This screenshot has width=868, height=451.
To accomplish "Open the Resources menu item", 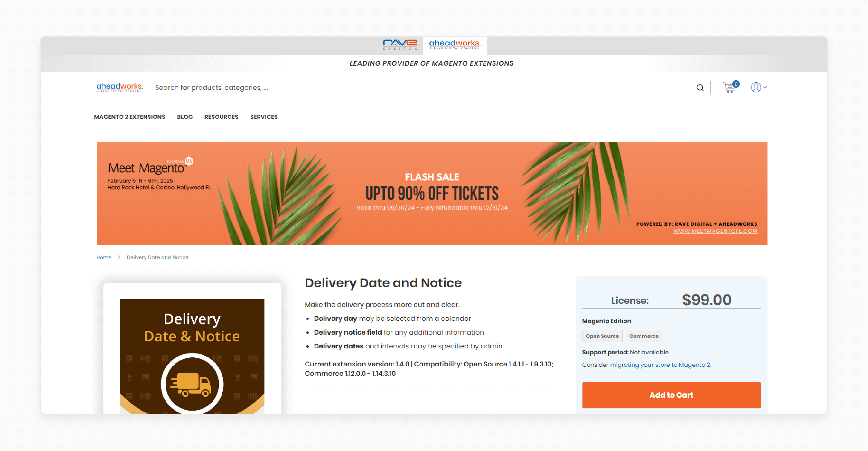I will (221, 117).
